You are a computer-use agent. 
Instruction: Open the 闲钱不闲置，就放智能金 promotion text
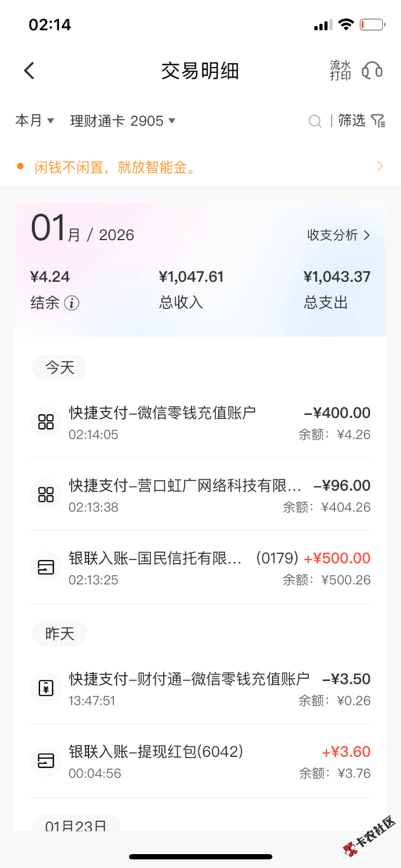(x=116, y=168)
